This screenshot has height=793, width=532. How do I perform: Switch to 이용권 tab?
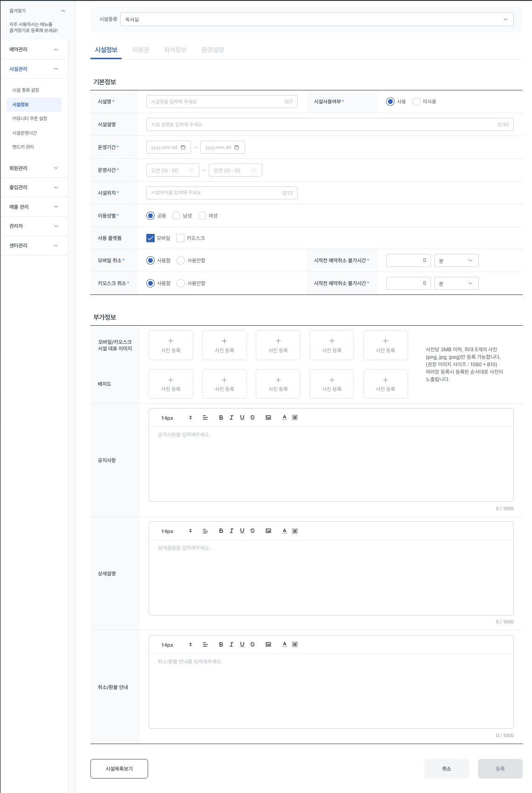point(141,50)
